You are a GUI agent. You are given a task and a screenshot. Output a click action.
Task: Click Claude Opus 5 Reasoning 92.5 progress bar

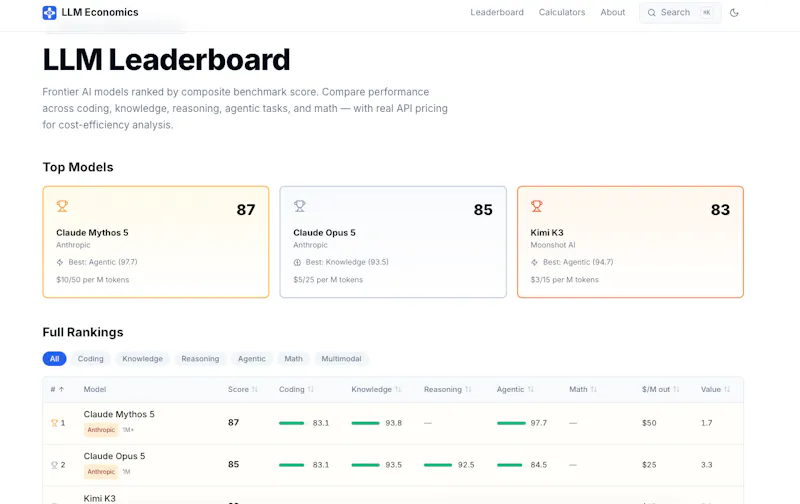click(x=438, y=465)
